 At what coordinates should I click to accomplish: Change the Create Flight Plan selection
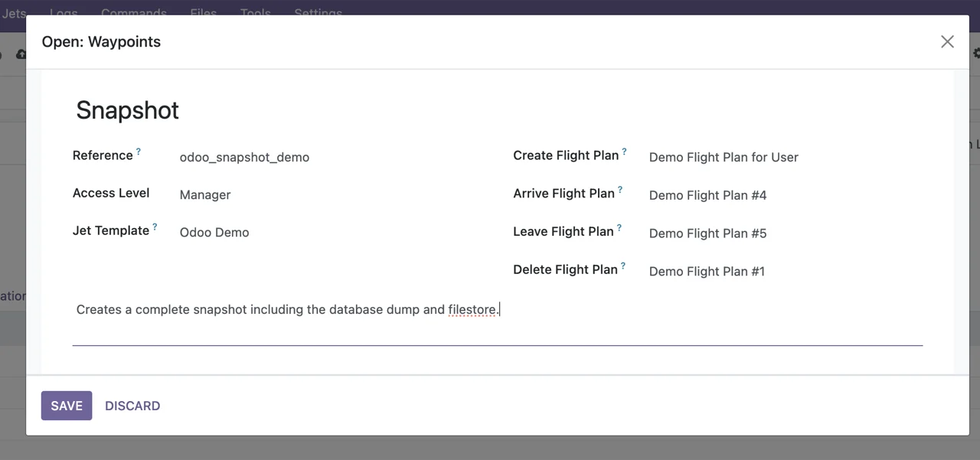click(723, 157)
